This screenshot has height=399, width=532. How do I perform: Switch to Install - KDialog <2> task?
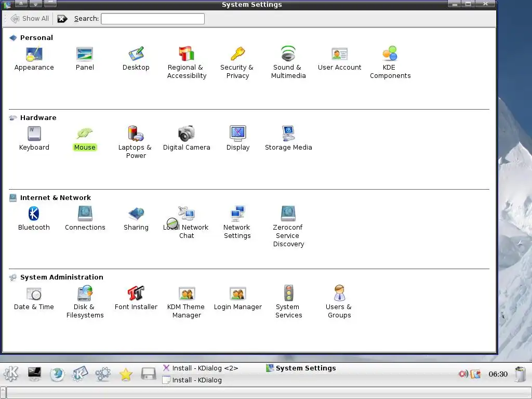[200, 368]
